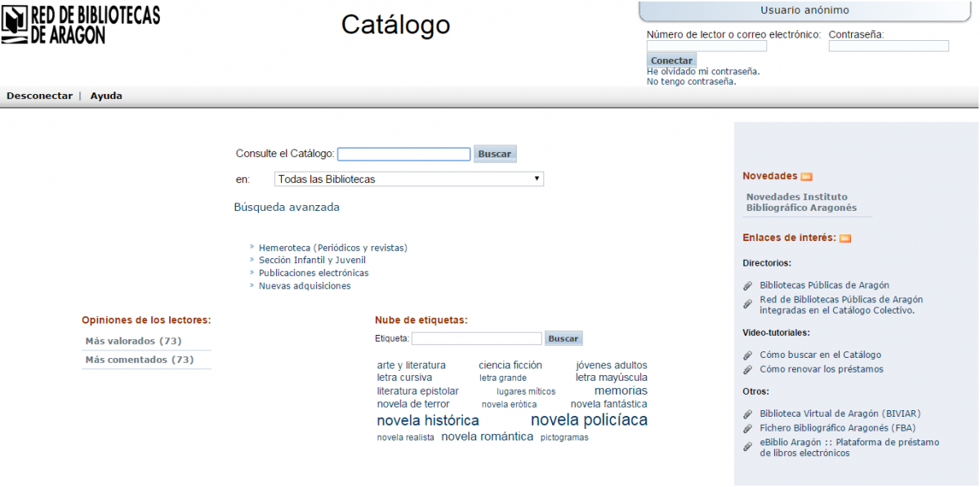Image resolution: width=980 pixels, height=487 pixels.
Task: Click the paperclip icon beside Biblioteca Virtual de Aragón
Action: (747, 414)
